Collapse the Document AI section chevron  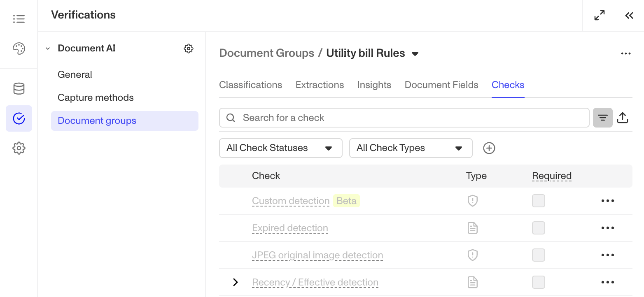point(47,48)
